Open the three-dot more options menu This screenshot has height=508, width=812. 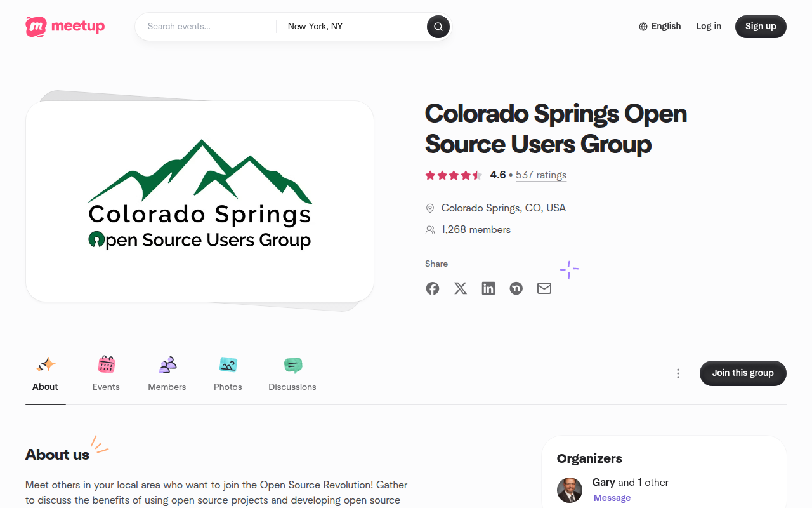click(x=678, y=373)
